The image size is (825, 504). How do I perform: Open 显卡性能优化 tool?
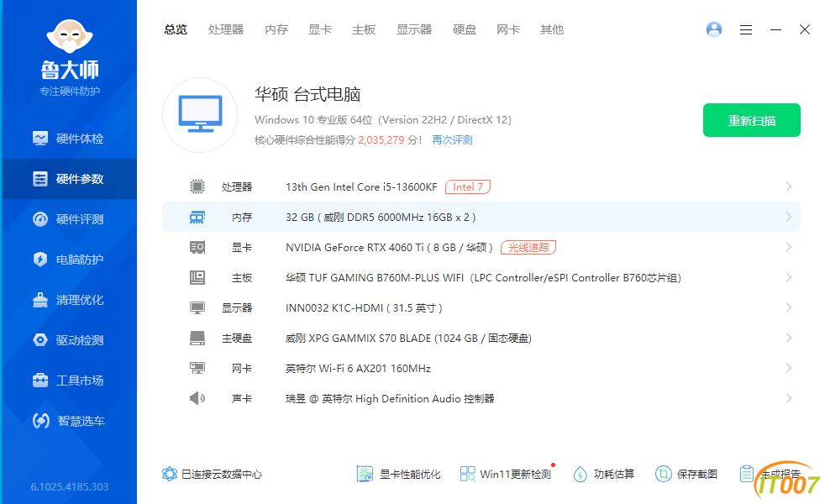coord(398,474)
